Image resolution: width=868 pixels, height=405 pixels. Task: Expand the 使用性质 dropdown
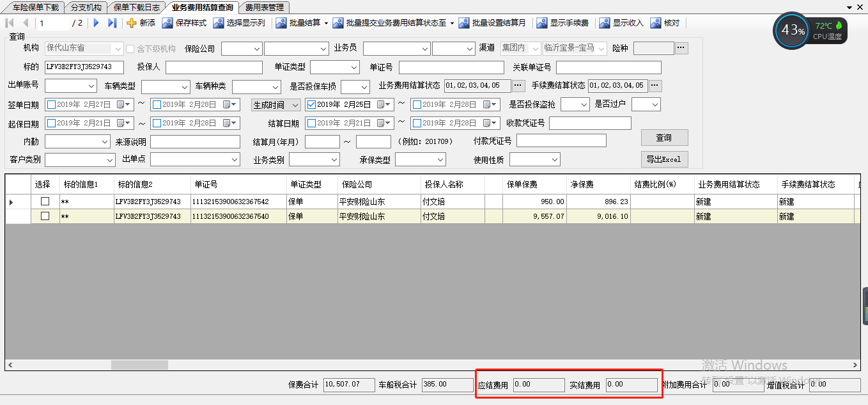[555, 159]
